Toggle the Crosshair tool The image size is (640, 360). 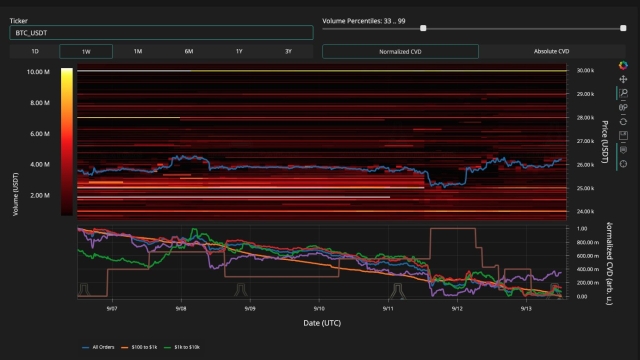click(623, 164)
